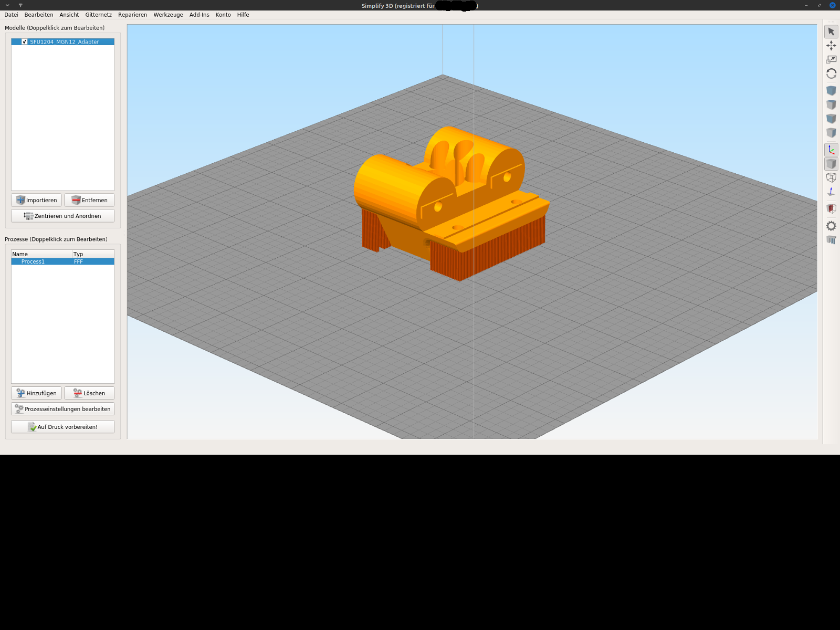
Task: Open the Hilfe menu
Action: click(243, 15)
